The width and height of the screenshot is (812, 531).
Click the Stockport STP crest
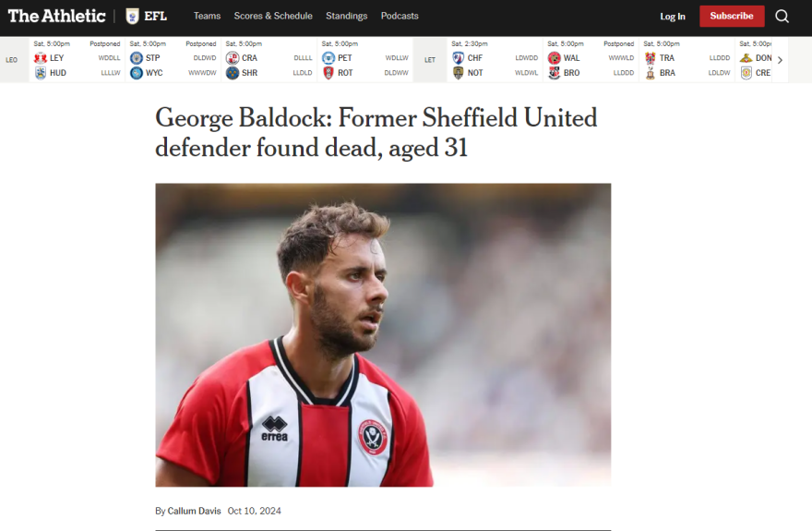point(137,58)
